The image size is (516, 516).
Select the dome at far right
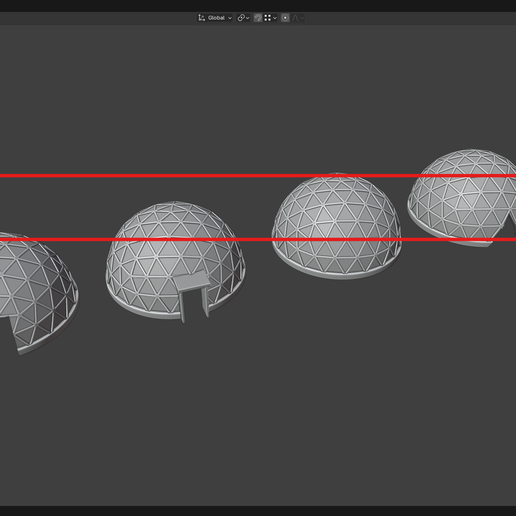tap(463, 197)
